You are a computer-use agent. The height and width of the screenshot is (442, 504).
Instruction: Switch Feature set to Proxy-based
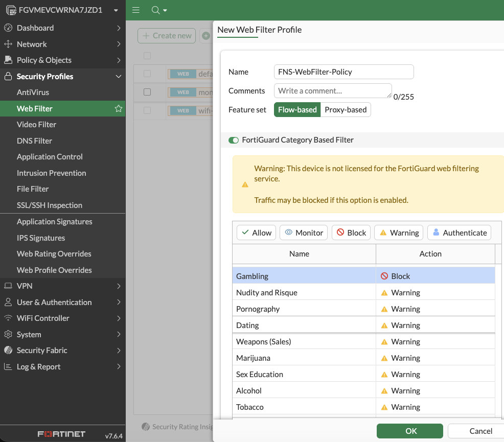[x=346, y=109]
